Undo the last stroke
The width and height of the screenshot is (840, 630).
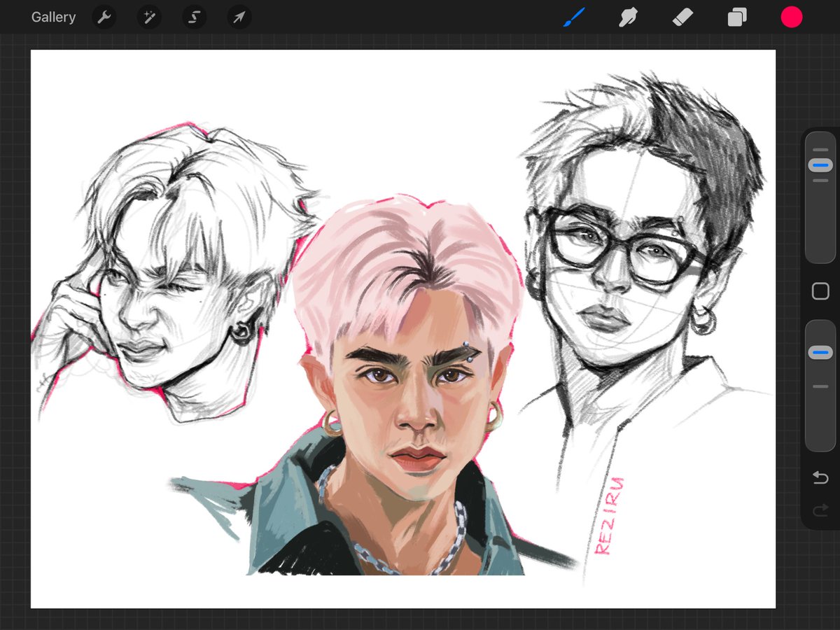coord(820,477)
